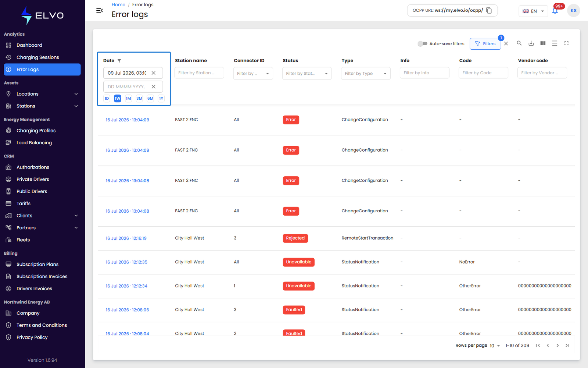This screenshot has height=368, width=588.
Task: Open the Filter by Status dropdown
Action: (307, 73)
